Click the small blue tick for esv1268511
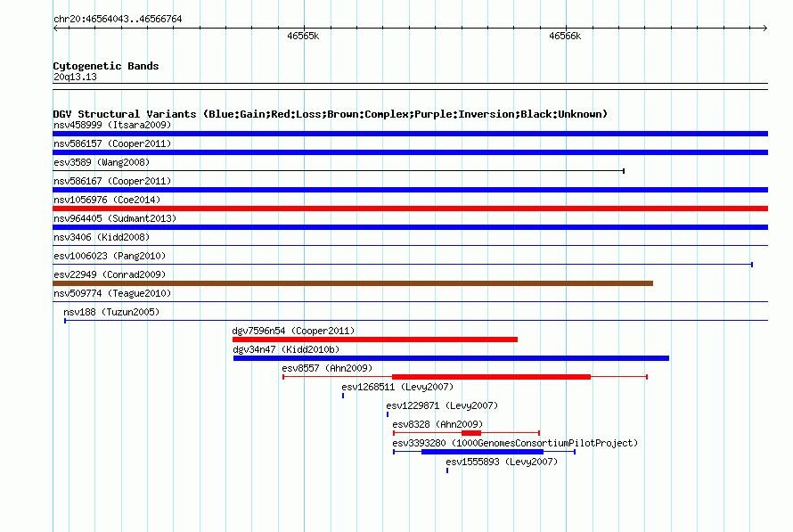This screenshot has height=532, width=793. [x=343, y=396]
